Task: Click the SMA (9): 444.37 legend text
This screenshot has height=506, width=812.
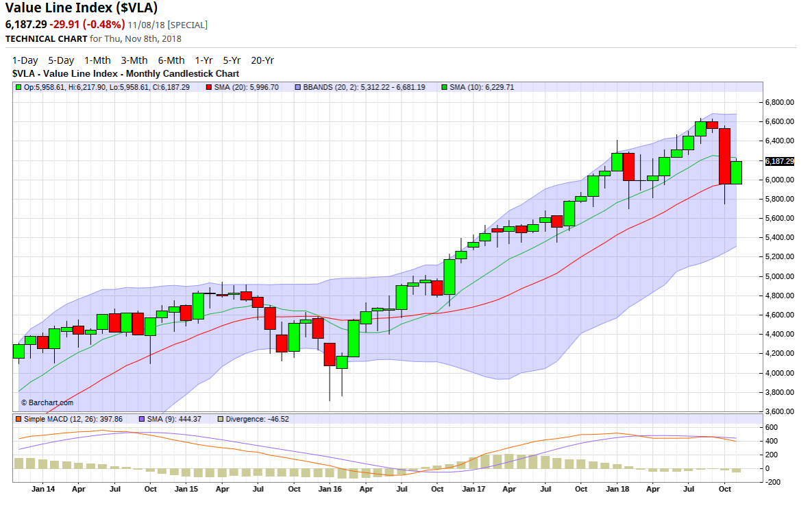Action: 174,419
